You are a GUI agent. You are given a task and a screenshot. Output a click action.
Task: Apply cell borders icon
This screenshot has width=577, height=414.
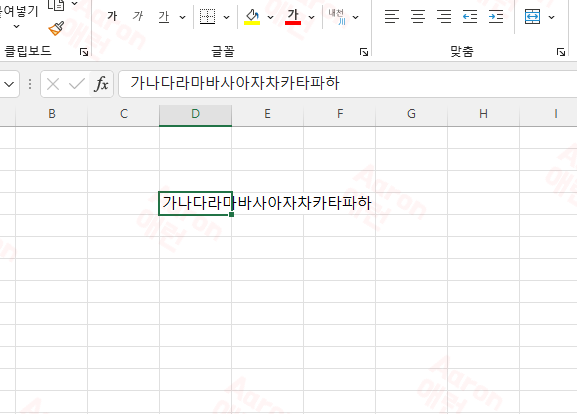207,17
